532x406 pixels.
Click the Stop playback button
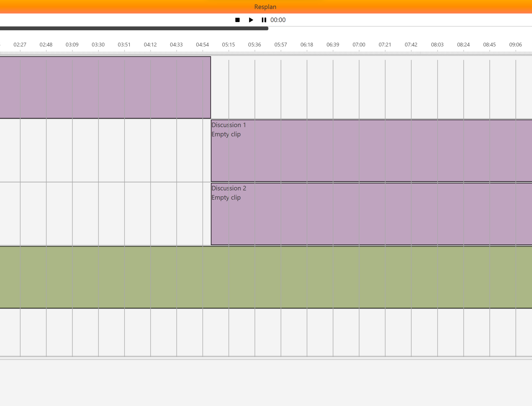coord(237,20)
